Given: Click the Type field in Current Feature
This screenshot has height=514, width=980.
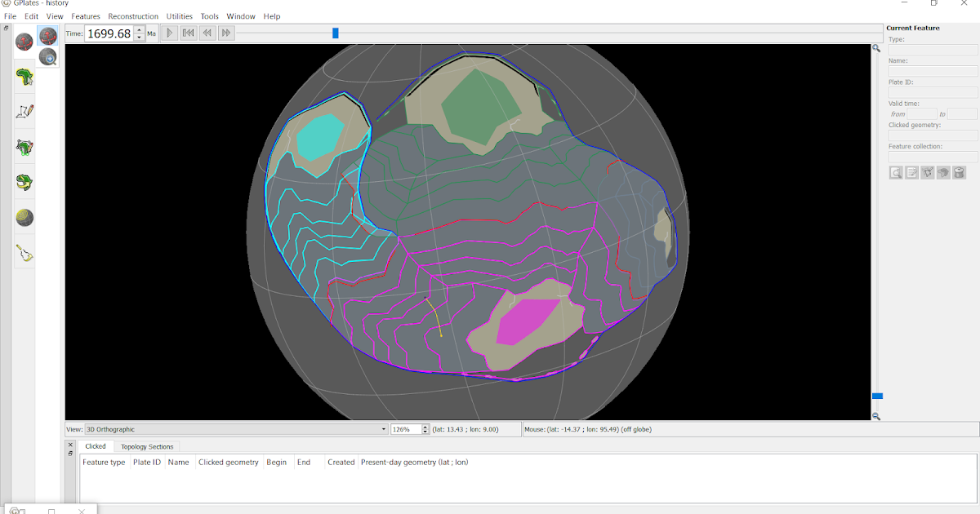Looking at the screenshot, I should (x=933, y=50).
